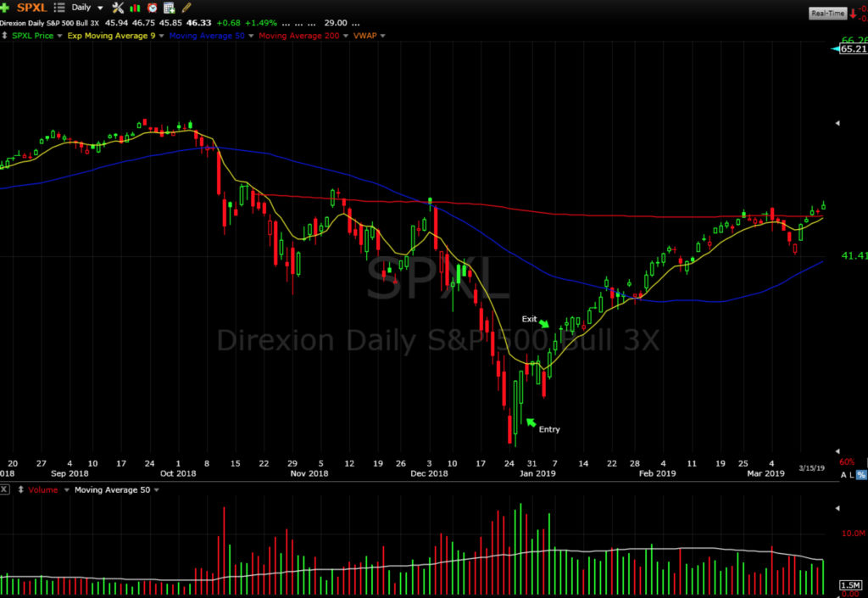The height and width of the screenshot is (598, 868).
Task: Toggle logarithmic L scale
Action: pyautogui.click(x=852, y=475)
